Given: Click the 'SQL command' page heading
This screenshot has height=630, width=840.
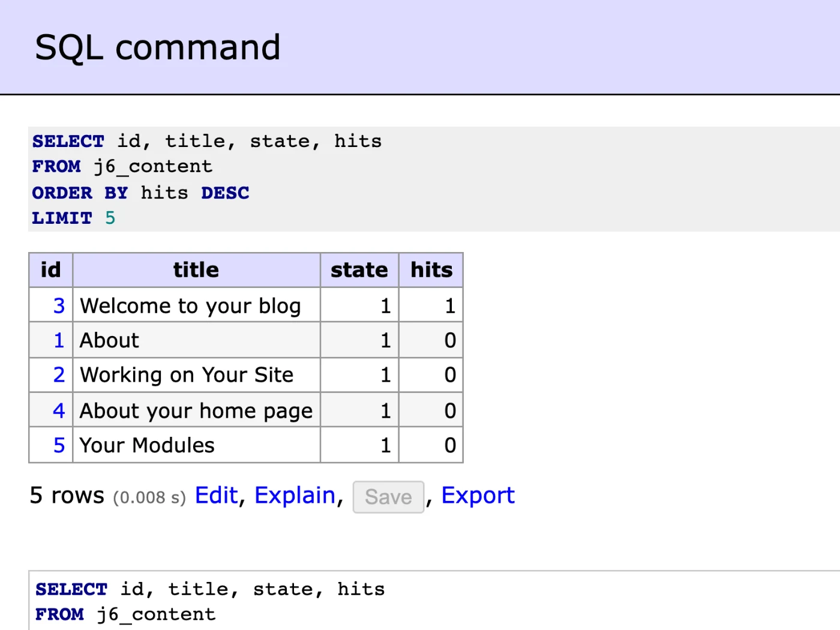Looking at the screenshot, I should [x=158, y=47].
